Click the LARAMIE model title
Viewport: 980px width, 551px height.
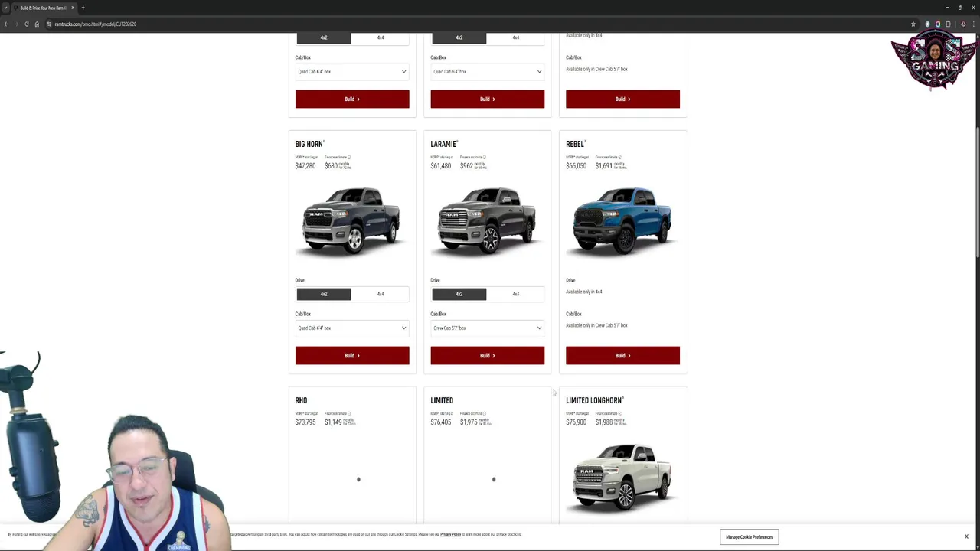point(444,144)
